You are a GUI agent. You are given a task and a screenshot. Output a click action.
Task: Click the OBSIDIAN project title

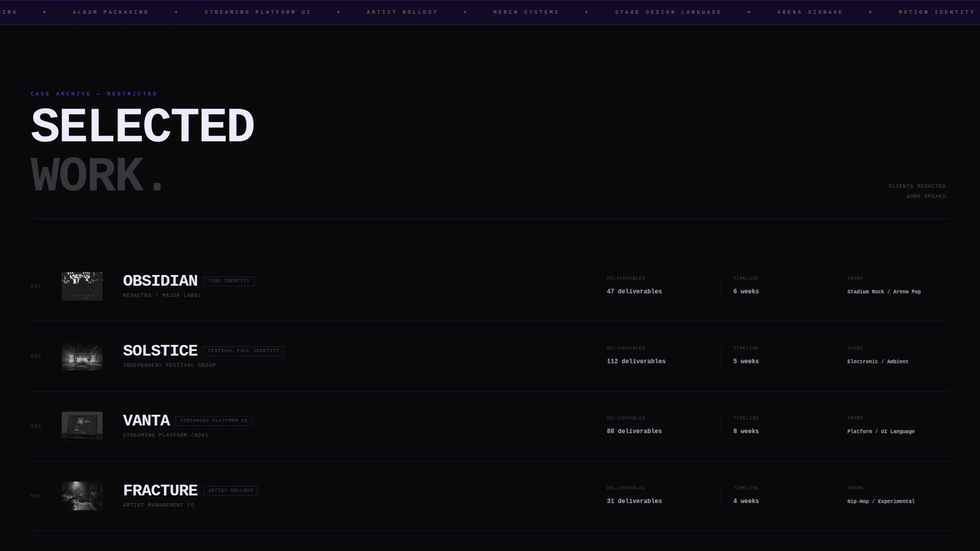[x=160, y=281]
